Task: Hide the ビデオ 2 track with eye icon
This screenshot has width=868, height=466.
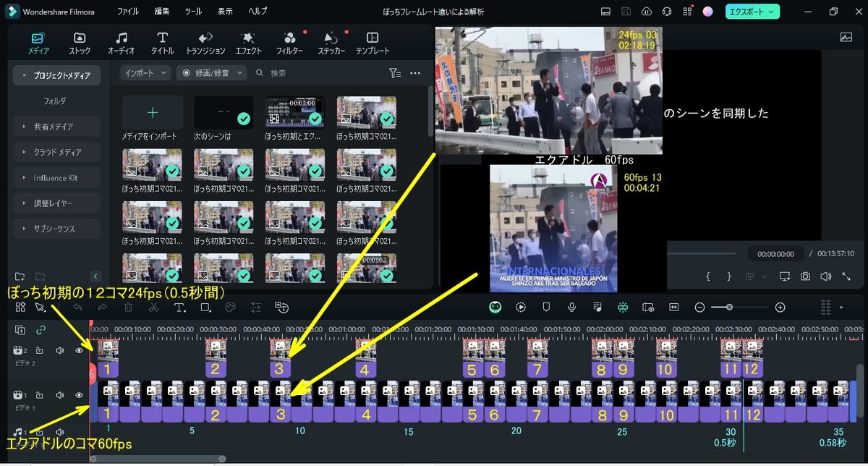Action: [79, 351]
